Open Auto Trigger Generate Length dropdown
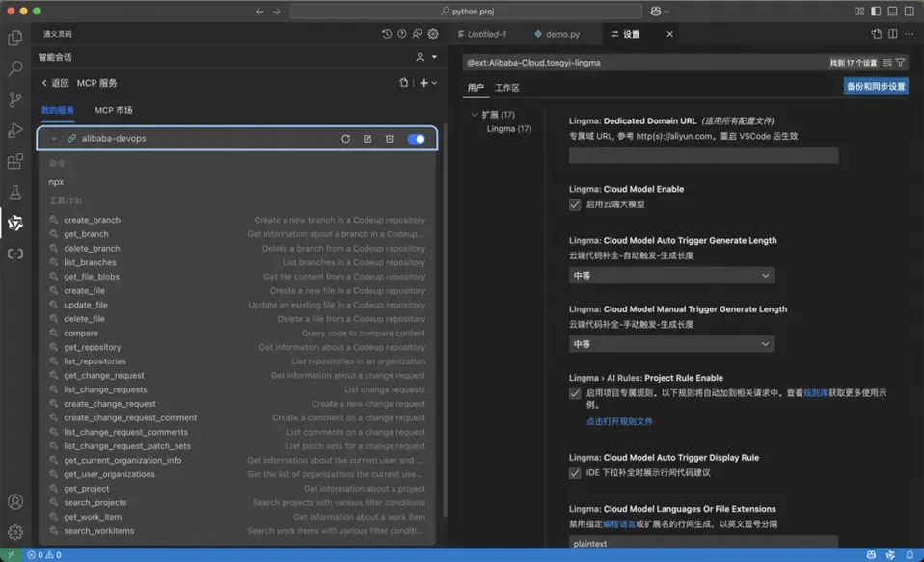924x562 pixels. click(x=671, y=275)
